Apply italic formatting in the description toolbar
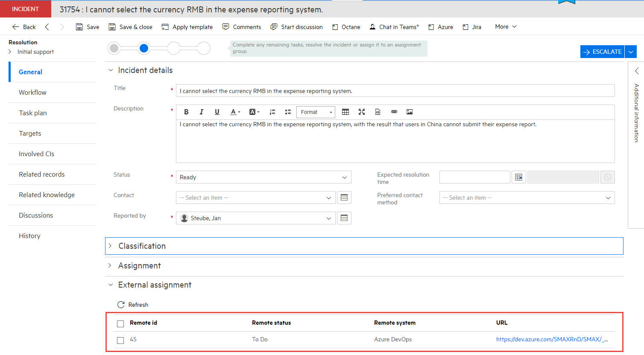The height and width of the screenshot is (355, 644). click(201, 112)
